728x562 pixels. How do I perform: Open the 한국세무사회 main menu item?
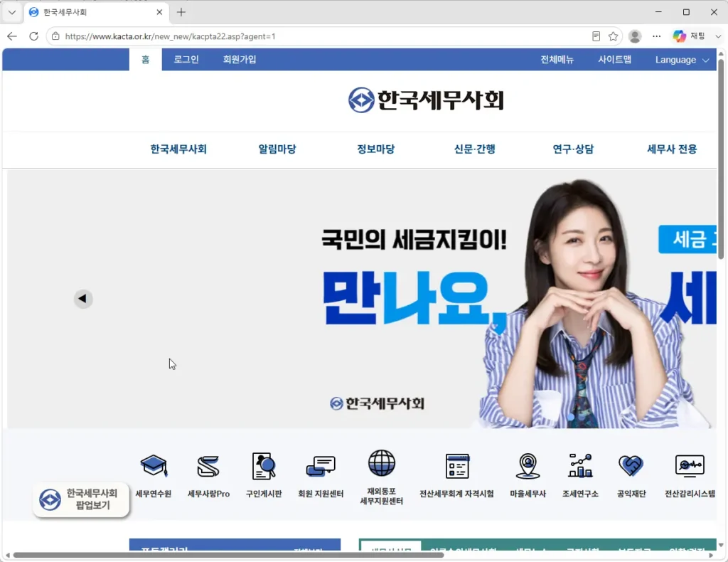point(178,149)
